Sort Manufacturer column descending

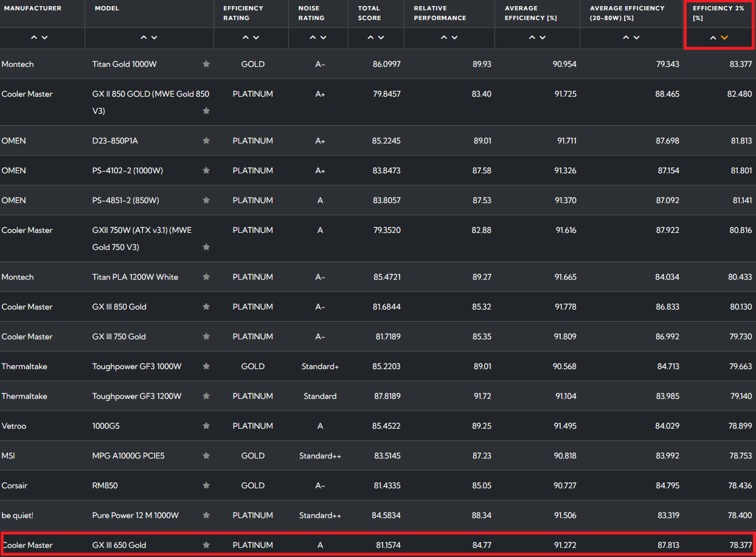[44, 38]
